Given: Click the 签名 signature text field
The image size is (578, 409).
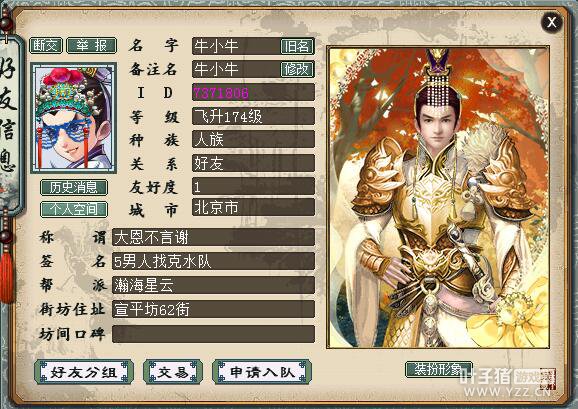Looking at the screenshot, I should tap(213, 261).
